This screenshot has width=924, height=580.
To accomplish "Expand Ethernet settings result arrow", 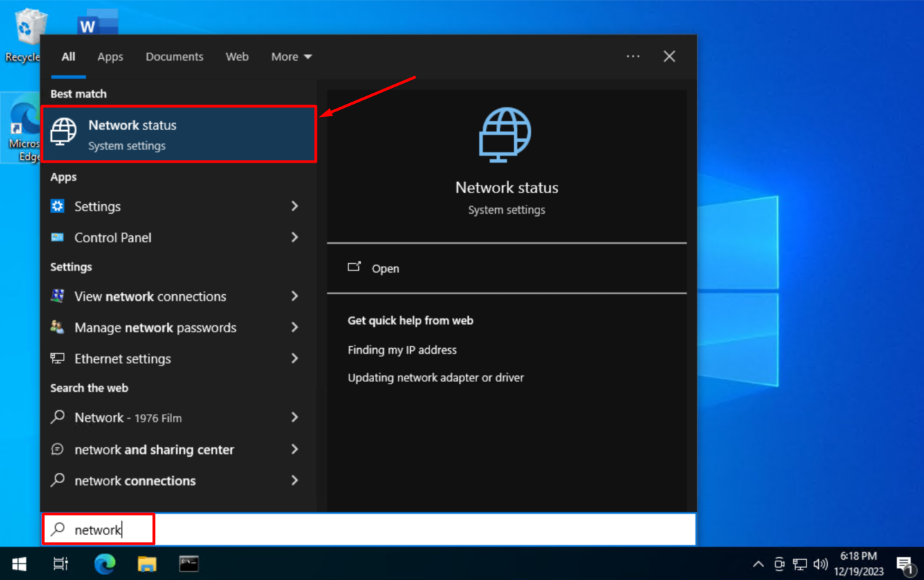I will pyautogui.click(x=295, y=359).
